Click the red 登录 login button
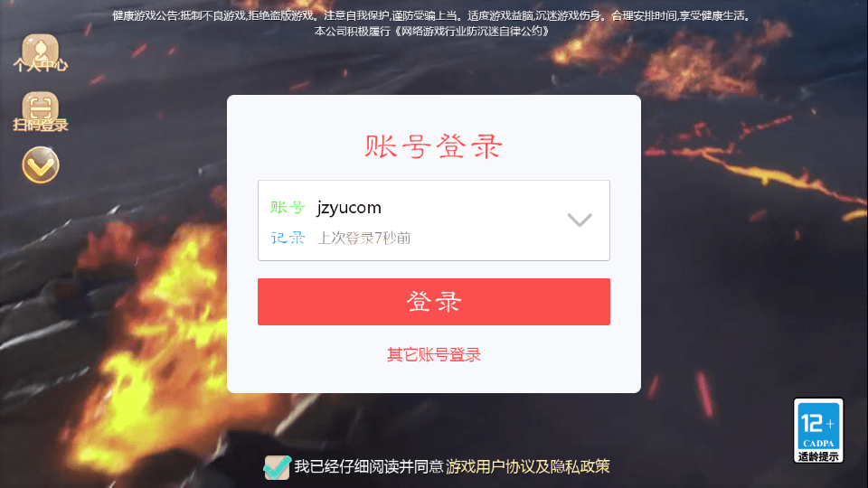This screenshot has height=488, width=868. click(x=433, y=302)
